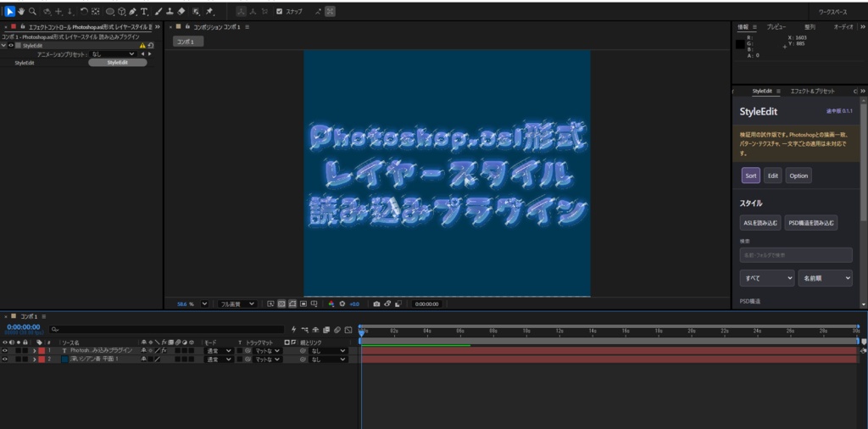
Task: Take a snapshot with the camera icon
Action: (x=376, y=304)
